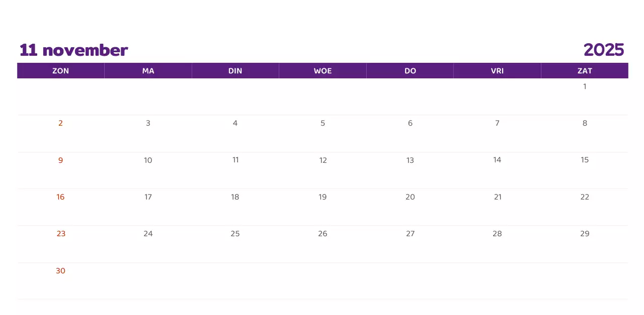
Task: Select the DO column header
Action: click(410, 71)
